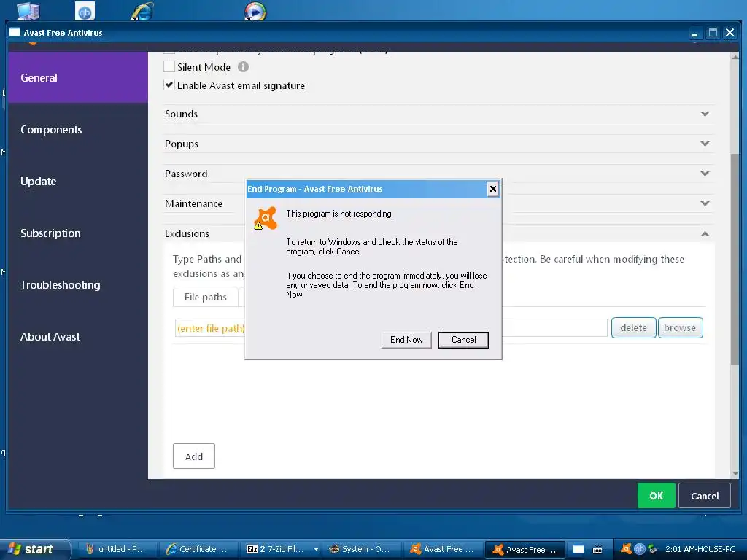Select the File paths tab
Viewport: 747px width, 560px height.
coord(205,297)
